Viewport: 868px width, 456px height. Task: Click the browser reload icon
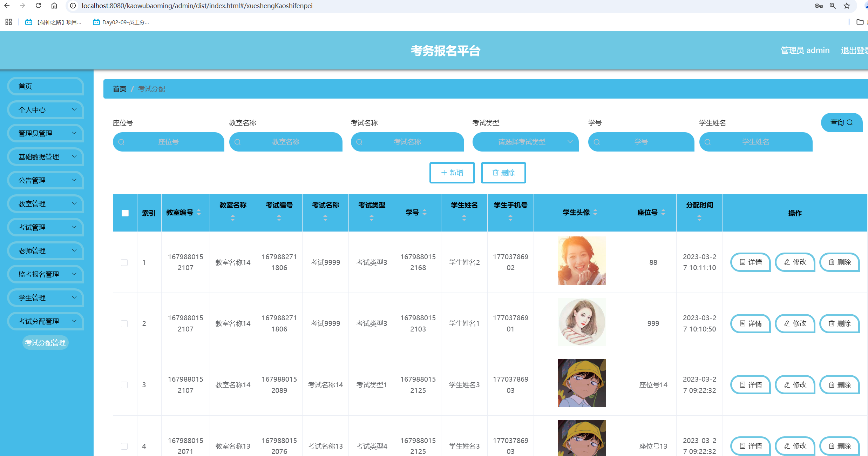coord(39,6)
